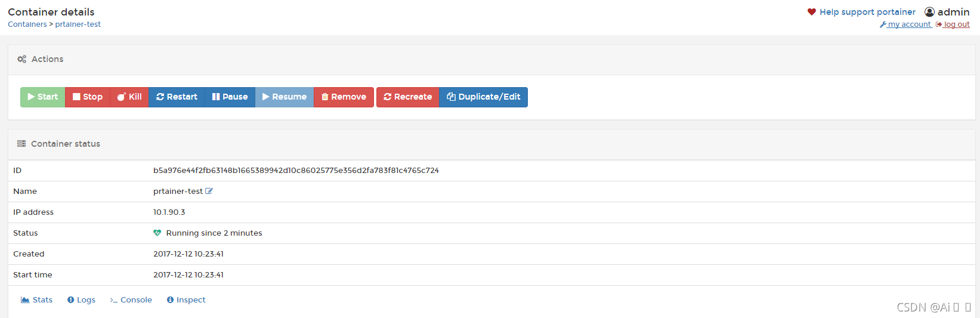The height and width of the screenshot is (318, 980).
Task: Click the IP address 10.1.90.3
Action: [169, 212]
